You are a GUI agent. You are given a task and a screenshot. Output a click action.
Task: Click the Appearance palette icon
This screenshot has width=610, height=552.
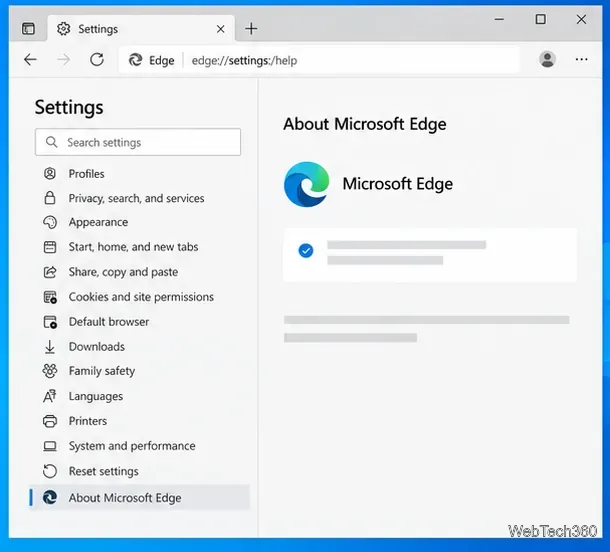pyautogui.click(x=50, y=222)
